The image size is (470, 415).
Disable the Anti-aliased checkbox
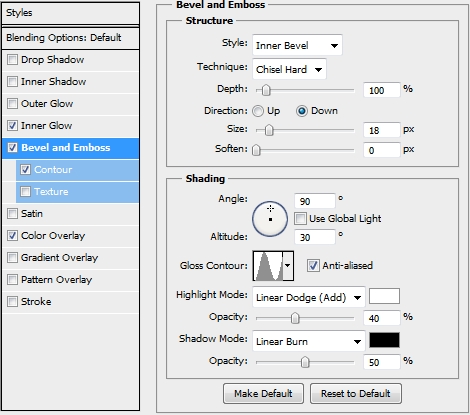313,266
